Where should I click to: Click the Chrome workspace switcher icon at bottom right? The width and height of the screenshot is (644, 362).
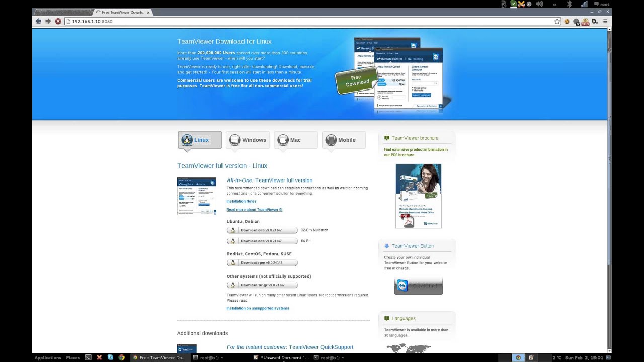tap(518, 358)
